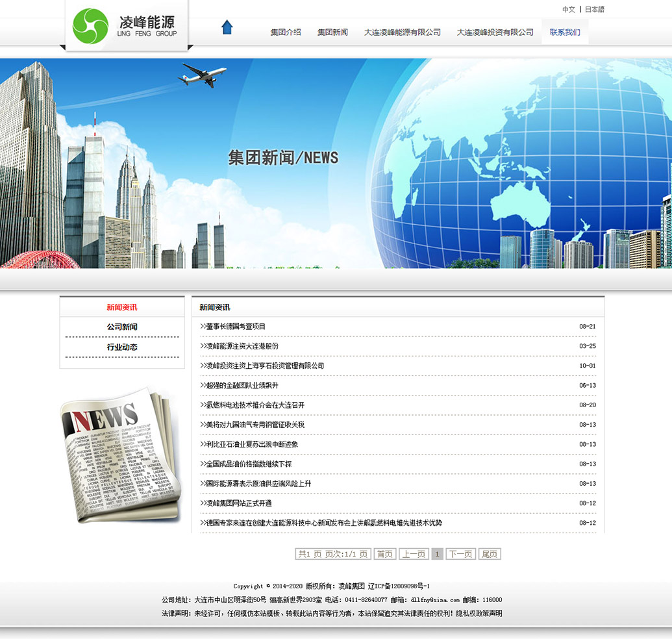Image resolution: width=672 pixels, height=639 pixels.
Task: Go to 大连凌峰投资有限公司 page
Action: point(495,32)
